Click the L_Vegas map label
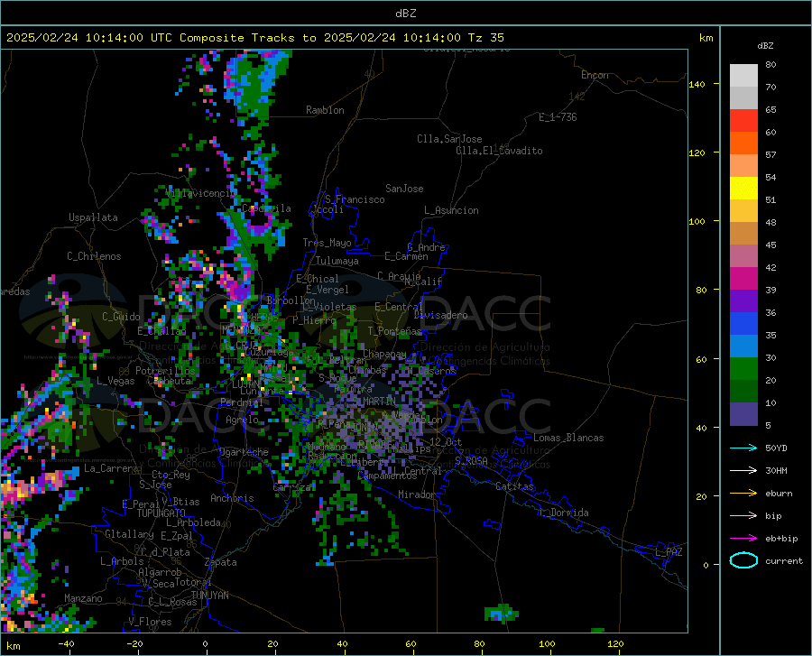Viewport: 812px width, 656px height. point(115,381)
